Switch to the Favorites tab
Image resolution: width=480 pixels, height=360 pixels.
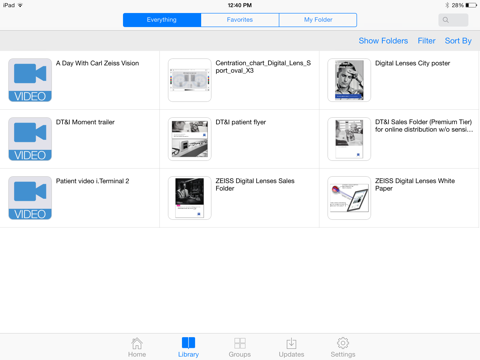240,20
